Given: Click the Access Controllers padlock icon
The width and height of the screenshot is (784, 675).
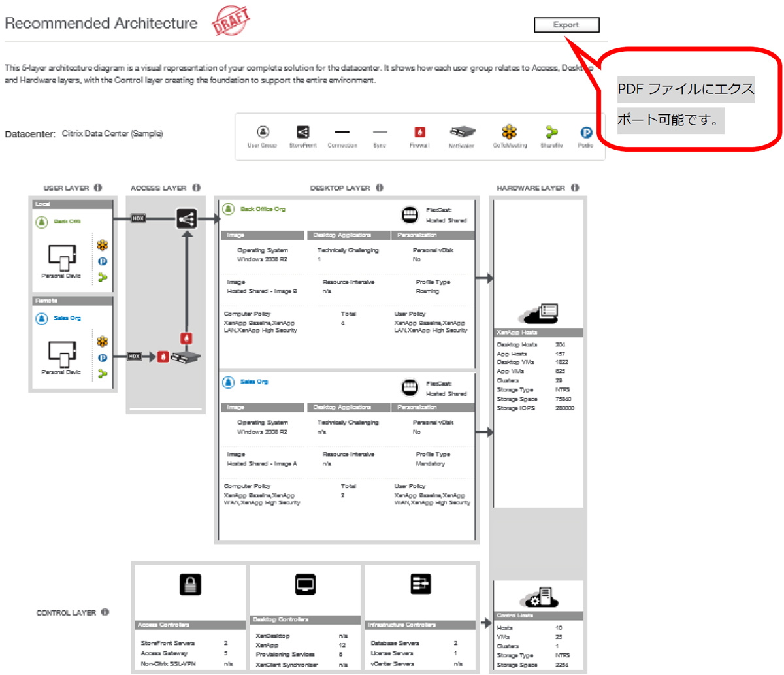Looking at the screenshot, I should pyautogui.click(x=190, y=584).
